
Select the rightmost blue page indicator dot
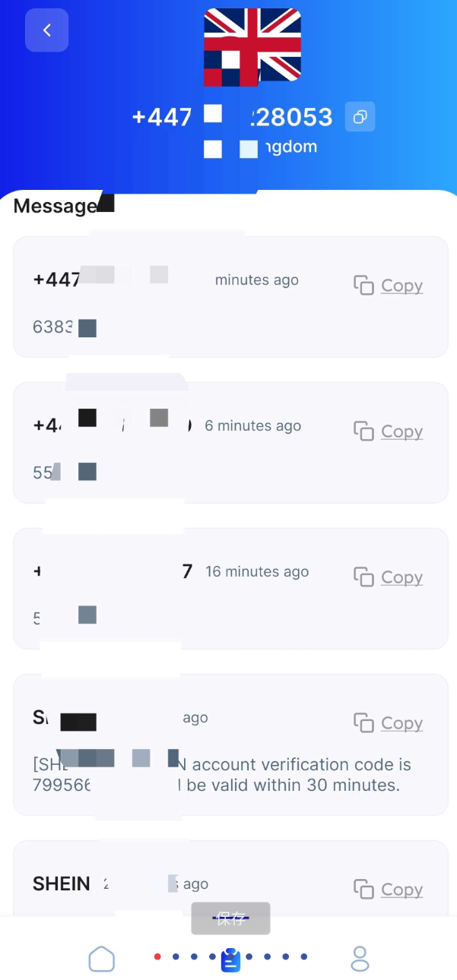pyautogui.click(x=304, y=956)
